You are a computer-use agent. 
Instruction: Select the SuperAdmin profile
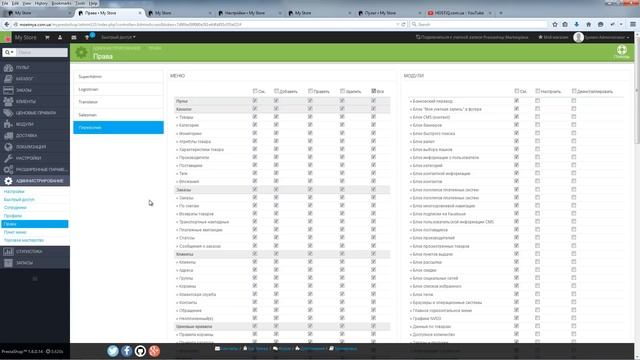pos(118,76)
